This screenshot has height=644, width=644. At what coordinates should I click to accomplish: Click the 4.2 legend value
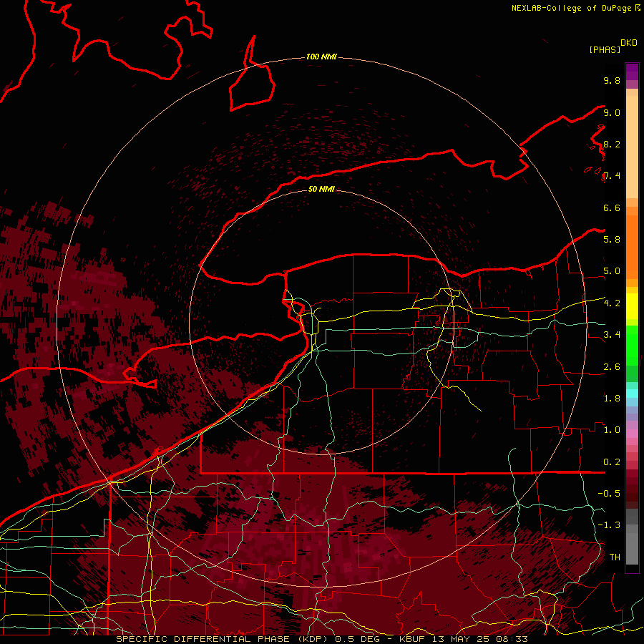click(612, 303)
